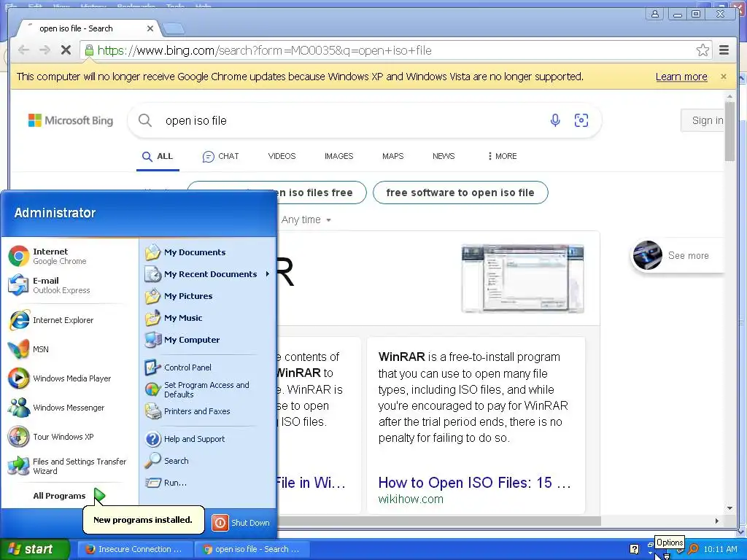Select the ALL results tab
747x560 pixels.
coord(158,156)
